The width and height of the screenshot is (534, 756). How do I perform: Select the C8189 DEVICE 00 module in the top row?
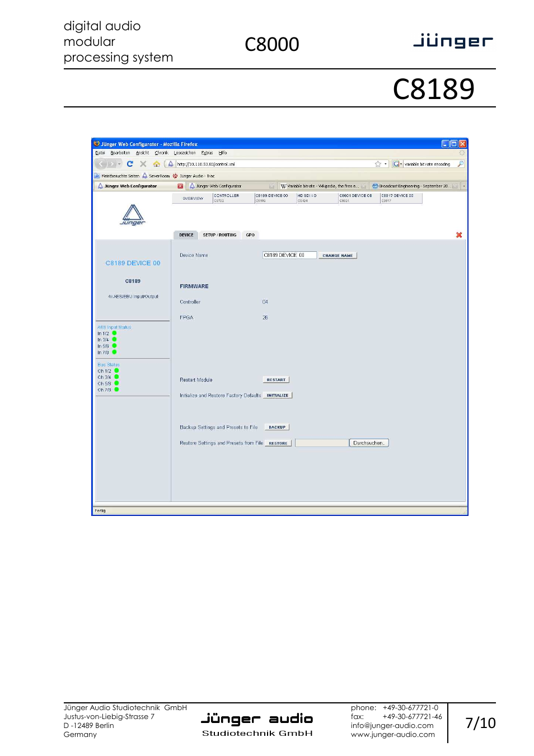pos(275,198)
